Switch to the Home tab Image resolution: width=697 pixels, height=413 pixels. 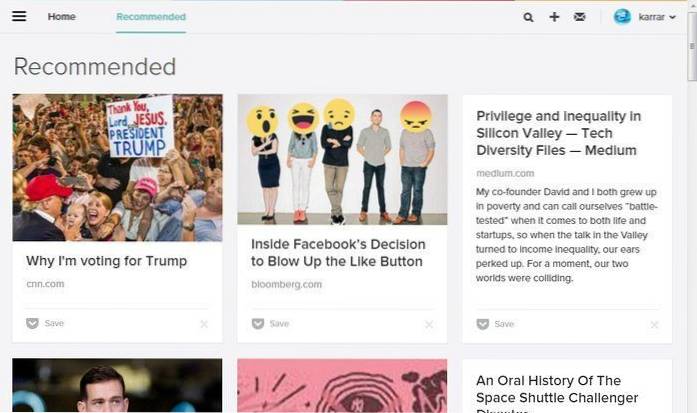pyautogui.click(x=61, y=17)
